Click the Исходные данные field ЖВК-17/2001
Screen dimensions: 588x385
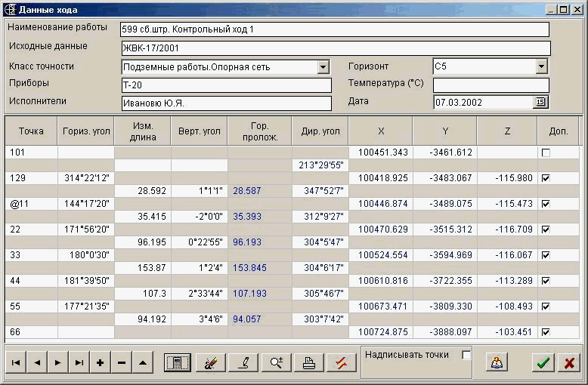click(x=336, y=48)
